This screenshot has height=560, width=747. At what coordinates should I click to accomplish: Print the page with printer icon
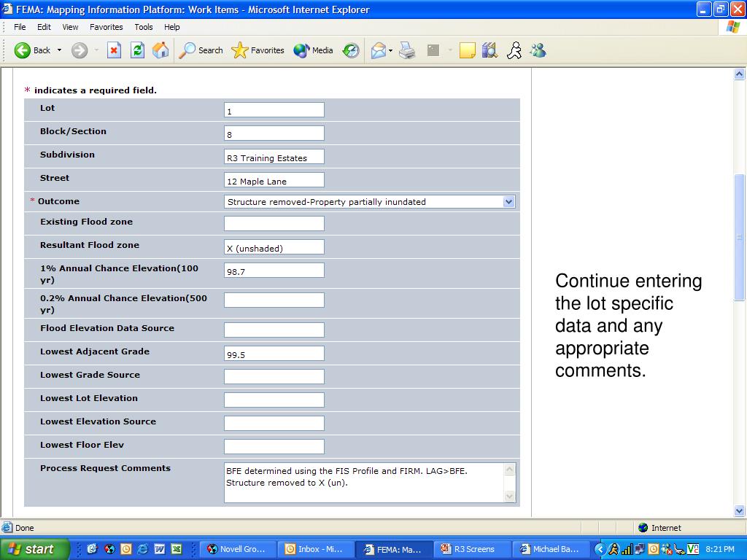click(407, 50)
